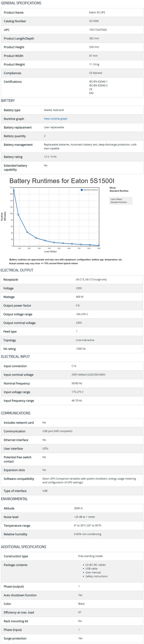Click the first data point at 172 minutes

[x=14, y=191]
